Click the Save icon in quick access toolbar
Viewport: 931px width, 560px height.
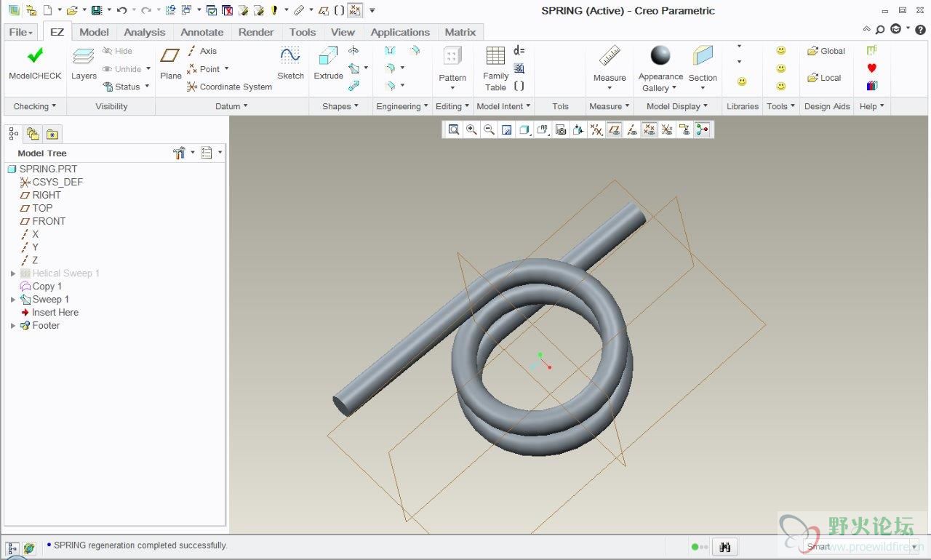click(96, 10)
